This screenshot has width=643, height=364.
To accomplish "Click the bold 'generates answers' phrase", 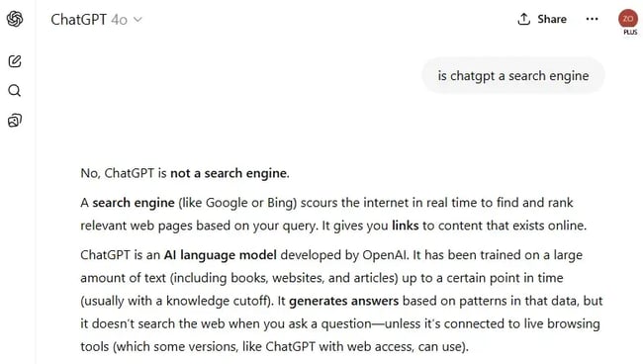I will click(343, 301).
